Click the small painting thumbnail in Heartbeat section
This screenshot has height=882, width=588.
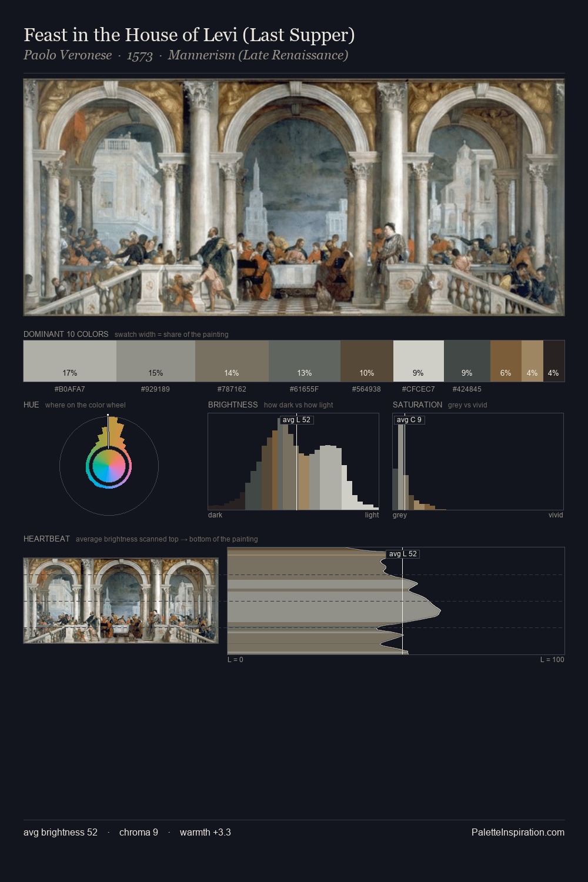pyautogui.click(x=121, y=601)
